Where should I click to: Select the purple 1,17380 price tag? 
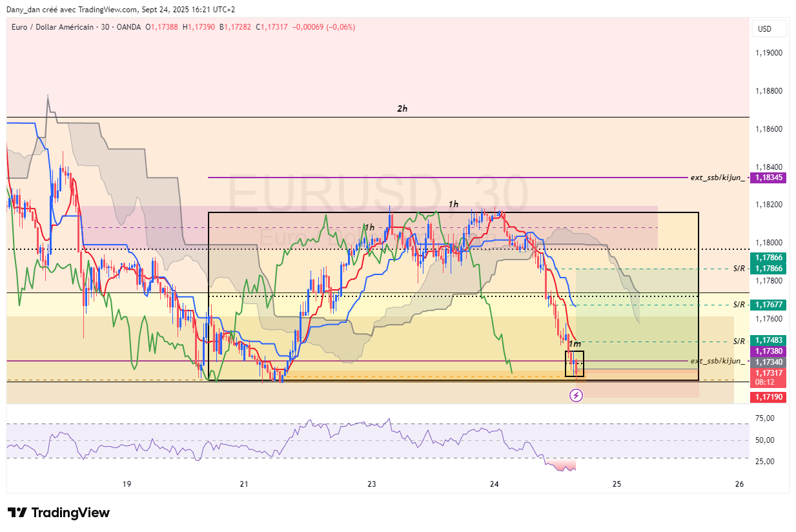click(x=768, y=351)
